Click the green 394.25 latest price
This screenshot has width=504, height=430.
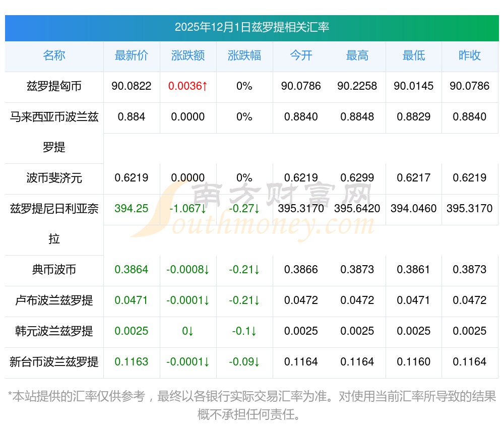pos(132,209)
